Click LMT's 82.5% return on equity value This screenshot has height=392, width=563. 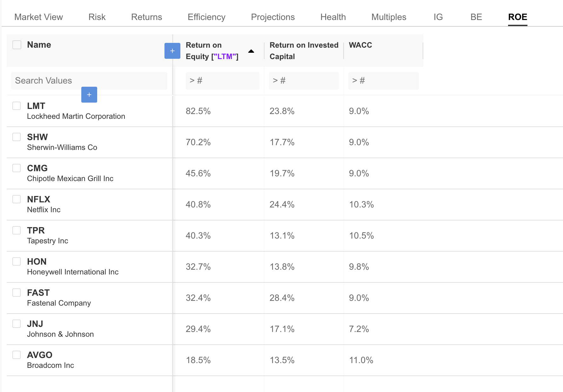click(x=198, y=111)
